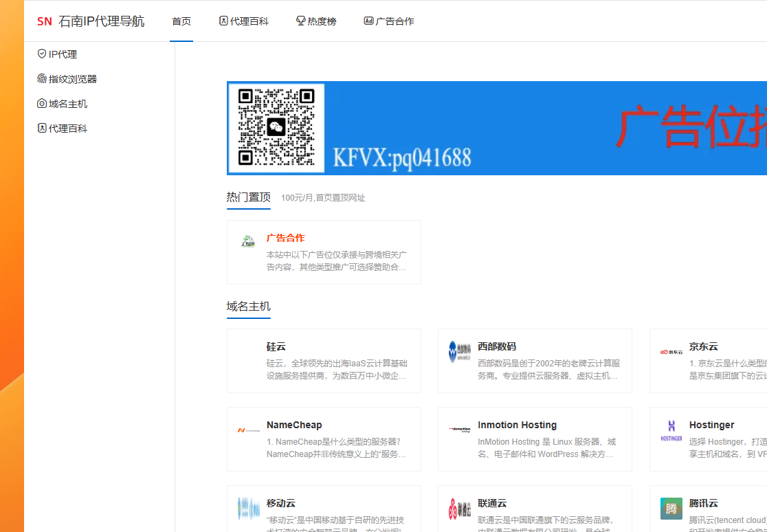The width and height of the screenshot is (767, 532).
Task: Click the sidebar 代理百科 icon
Action: pyautogui.click(x=42, y=129)
